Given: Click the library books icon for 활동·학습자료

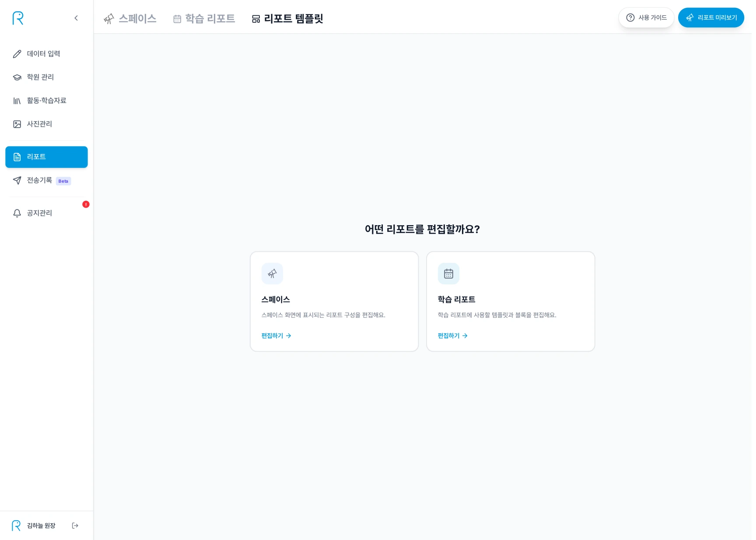Looking at the screenshot, I should pos(17,101).
